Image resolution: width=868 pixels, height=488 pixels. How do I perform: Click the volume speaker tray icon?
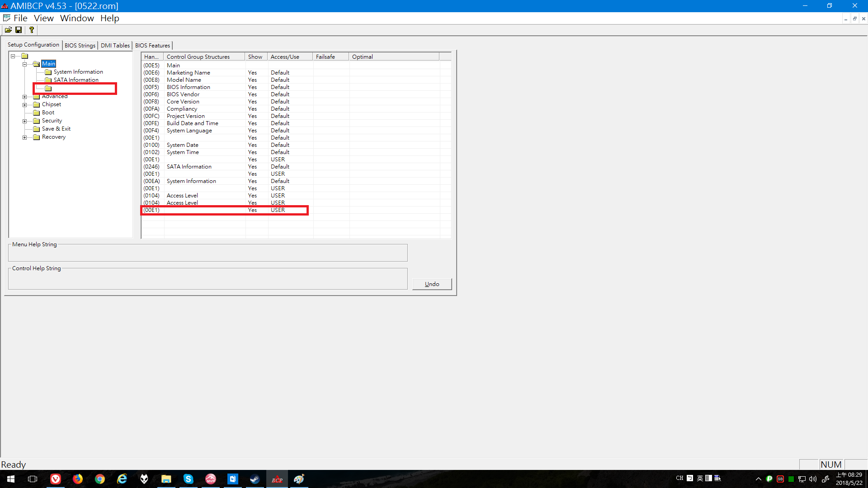tap(813, 479)
